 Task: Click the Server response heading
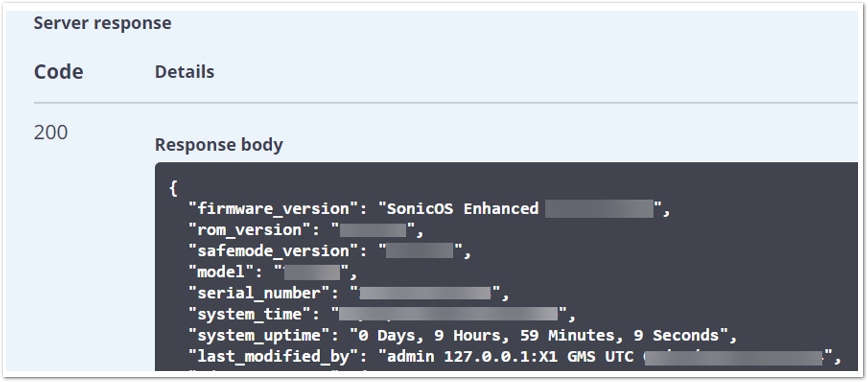point(102,23)
